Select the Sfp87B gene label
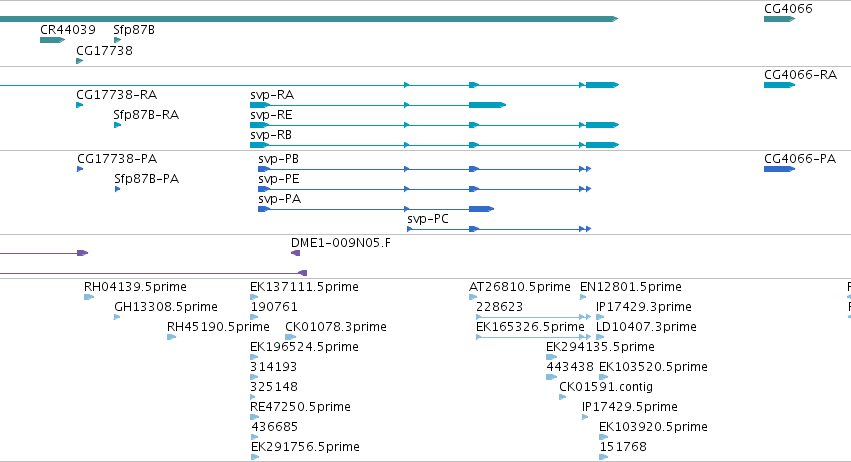This screenshot has width=851, height=462. point(134,30)
